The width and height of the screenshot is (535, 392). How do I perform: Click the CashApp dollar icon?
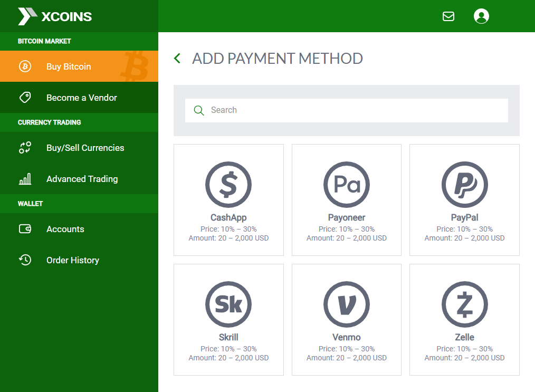click(228, 185)
